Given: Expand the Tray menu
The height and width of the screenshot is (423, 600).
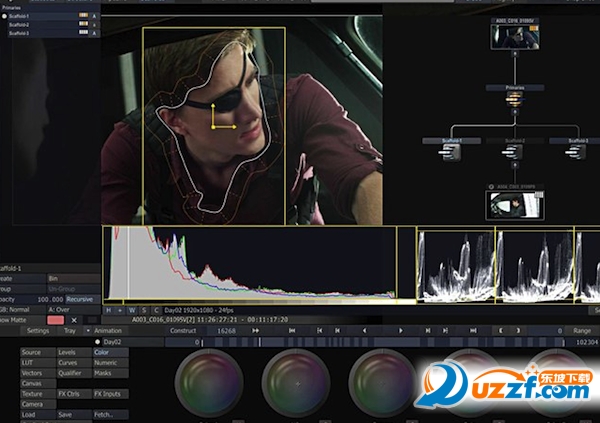Looking at the screenshot, I should (x=70, y=330).
